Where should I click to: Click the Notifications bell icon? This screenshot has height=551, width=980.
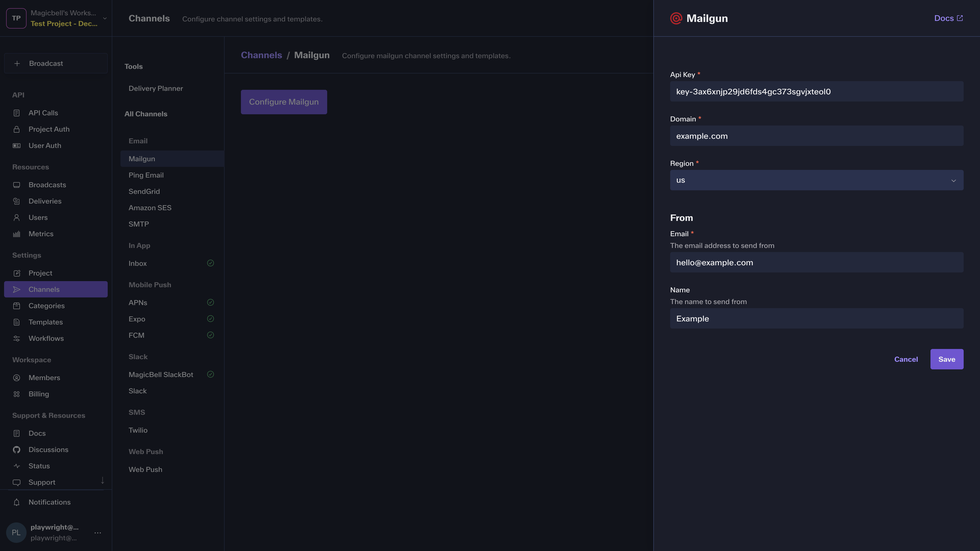point(16,502)
